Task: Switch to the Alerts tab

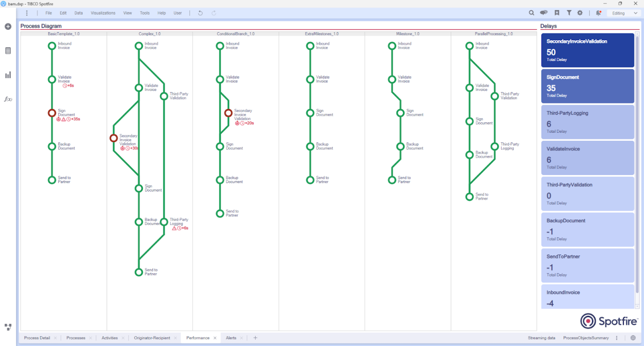Action: (231, 338)
